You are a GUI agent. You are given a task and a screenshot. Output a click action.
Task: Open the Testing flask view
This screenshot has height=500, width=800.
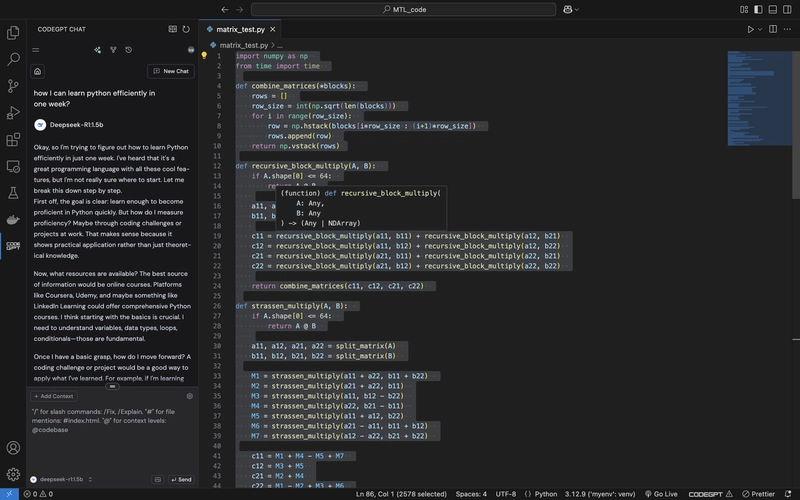(13, 193)
